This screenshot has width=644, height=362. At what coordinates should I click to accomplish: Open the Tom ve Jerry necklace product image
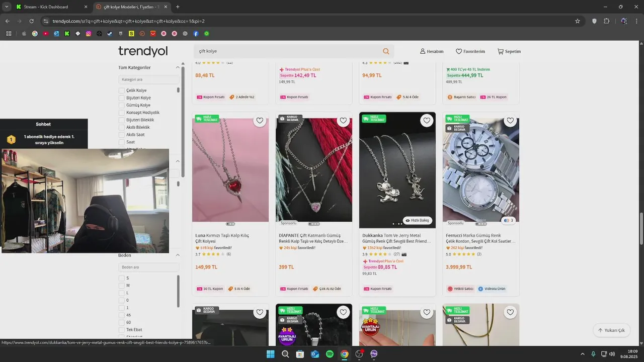pyautogui.click(x=397, y=170)
